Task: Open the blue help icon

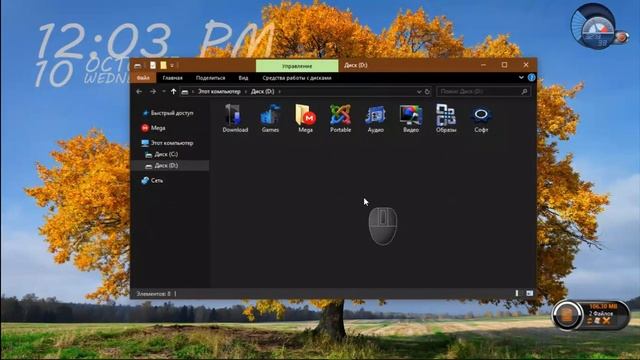Action: tap(531, 78)
